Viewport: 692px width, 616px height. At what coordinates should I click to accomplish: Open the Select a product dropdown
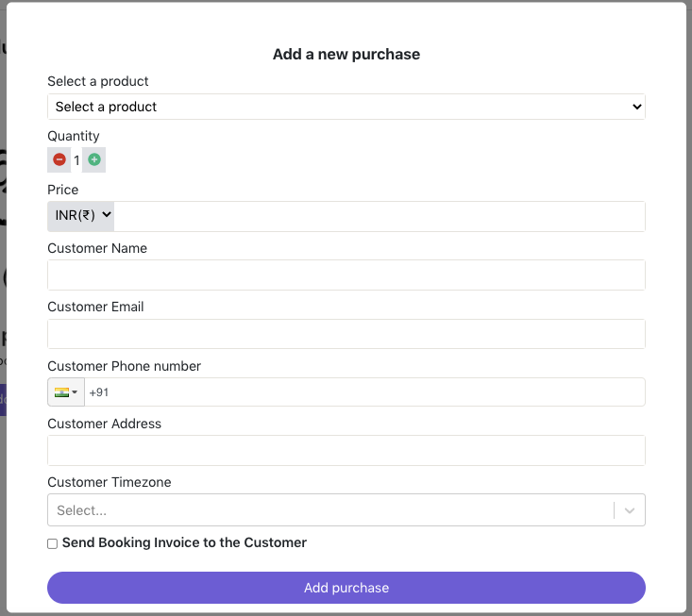pyautogui.click(x=346, y=107)
